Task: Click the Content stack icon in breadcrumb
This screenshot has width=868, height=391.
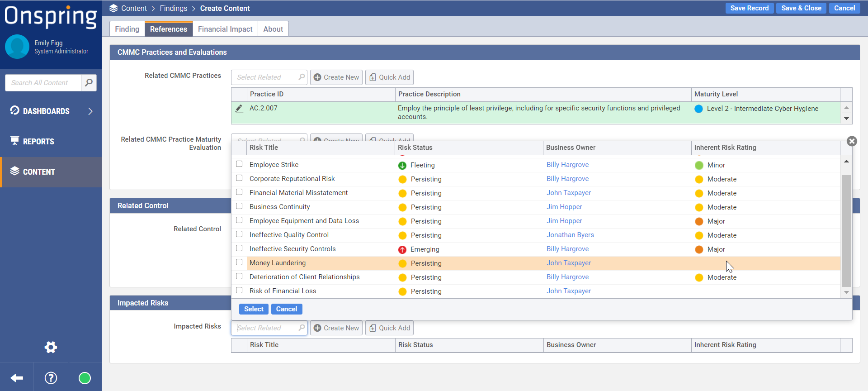Action: (x=113, y=8)
